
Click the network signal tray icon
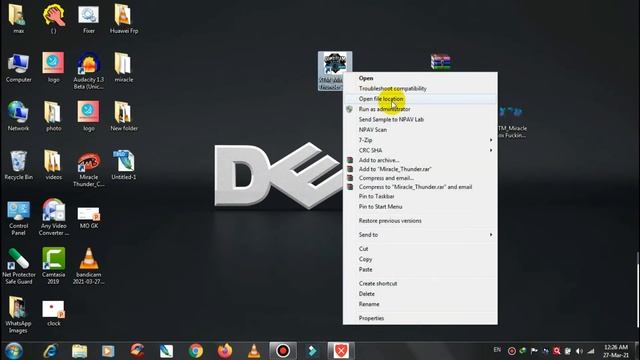pyautogui.click(x=591, y=351)
